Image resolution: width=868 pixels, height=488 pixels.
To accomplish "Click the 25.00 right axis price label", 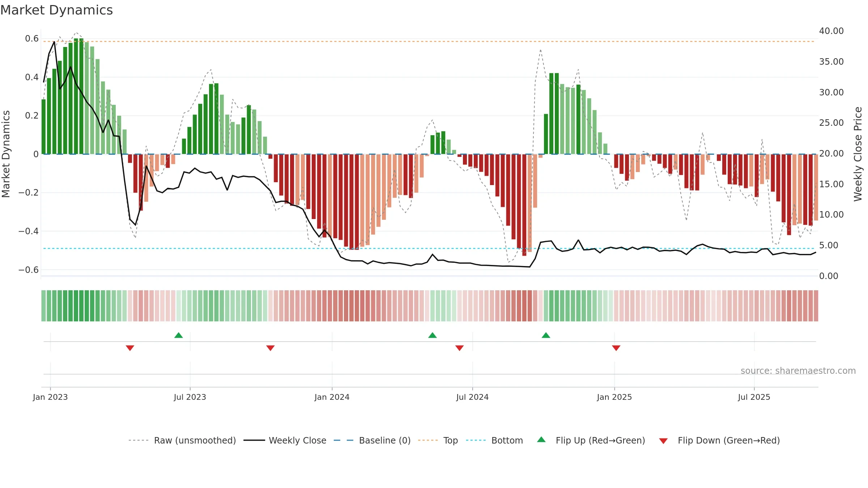I will [831, 123].
